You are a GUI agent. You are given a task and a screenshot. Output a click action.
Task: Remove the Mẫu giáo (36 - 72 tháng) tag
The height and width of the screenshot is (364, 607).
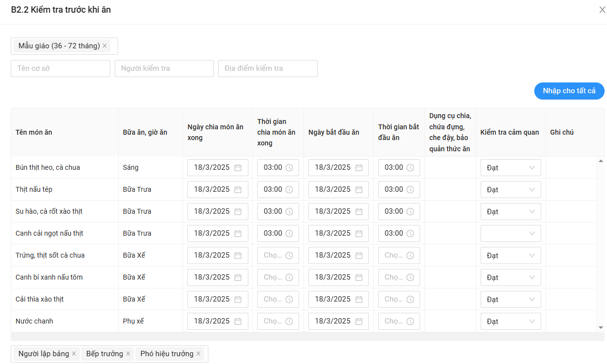pos(104,46)
